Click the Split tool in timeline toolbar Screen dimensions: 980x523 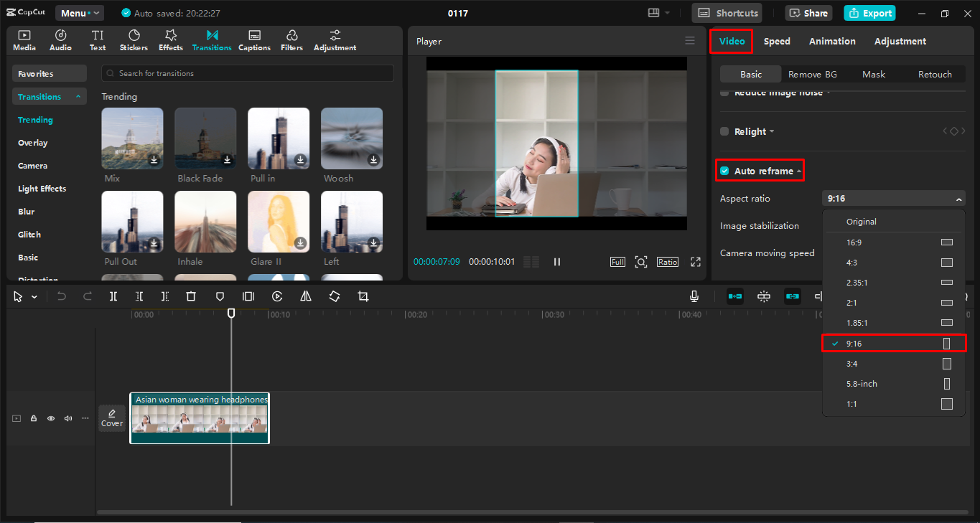pyautogui.click(x=113, y=296)
